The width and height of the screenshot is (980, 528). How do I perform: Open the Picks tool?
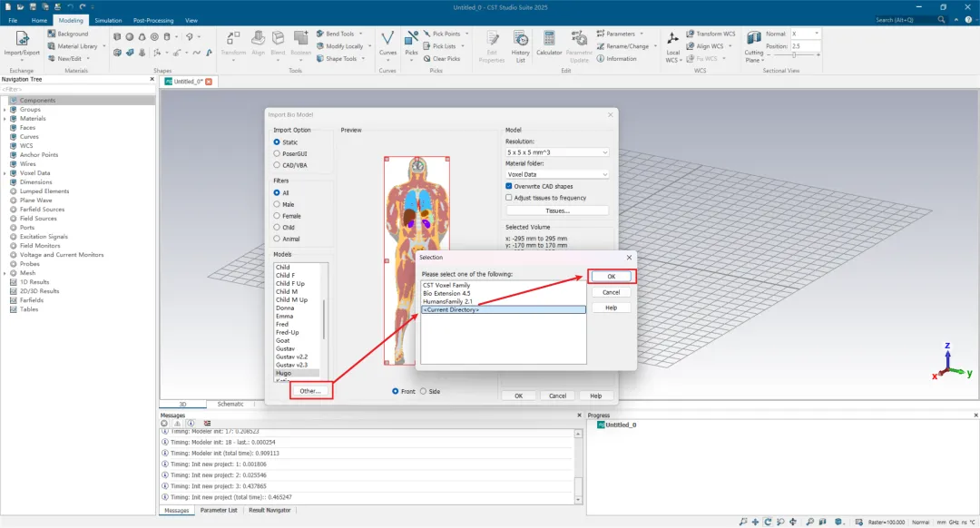[411, 44]
